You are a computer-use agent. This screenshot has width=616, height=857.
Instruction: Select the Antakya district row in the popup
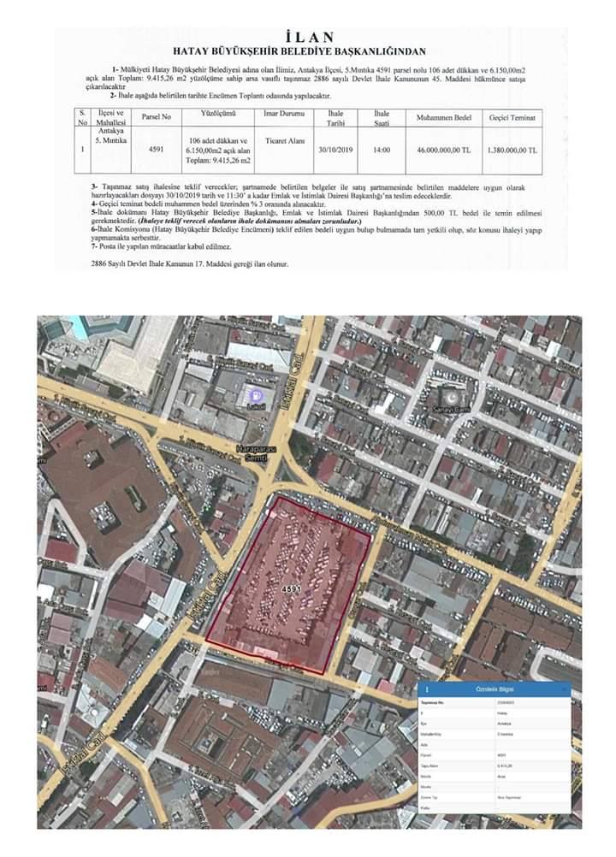[495, 724]
